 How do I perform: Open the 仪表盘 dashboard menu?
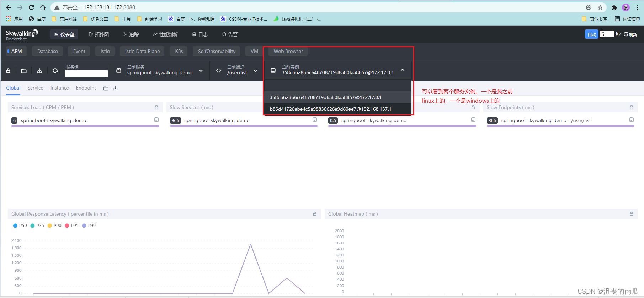click(x=64, y=34)
